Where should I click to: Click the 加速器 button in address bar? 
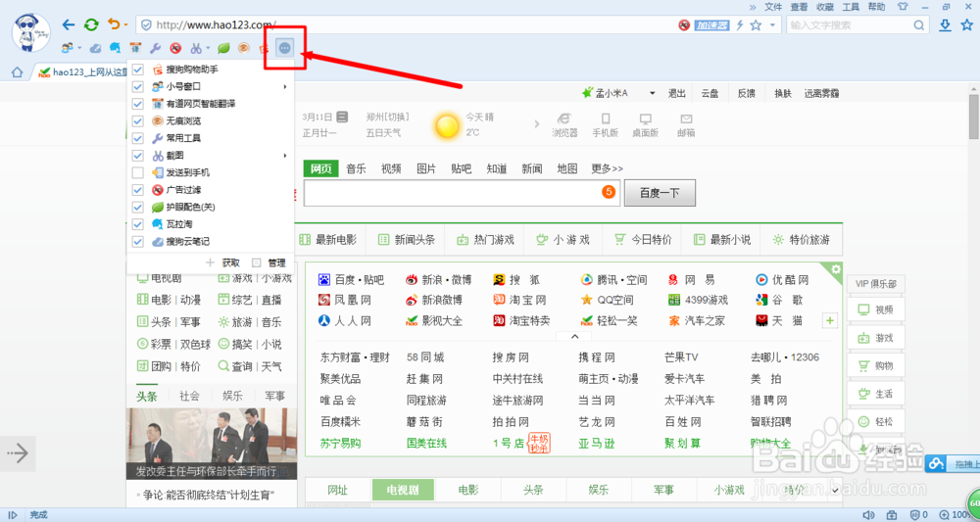pyautogui.click(x=713, y=25)
